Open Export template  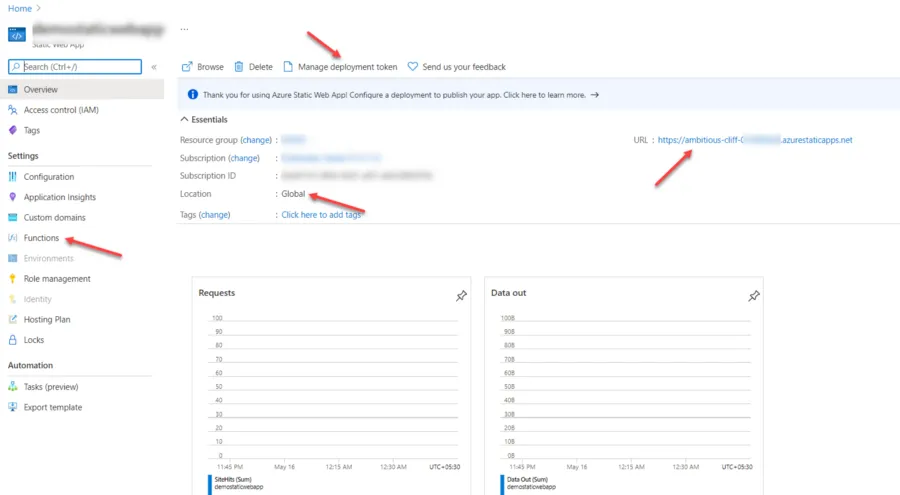click(53, 407)
